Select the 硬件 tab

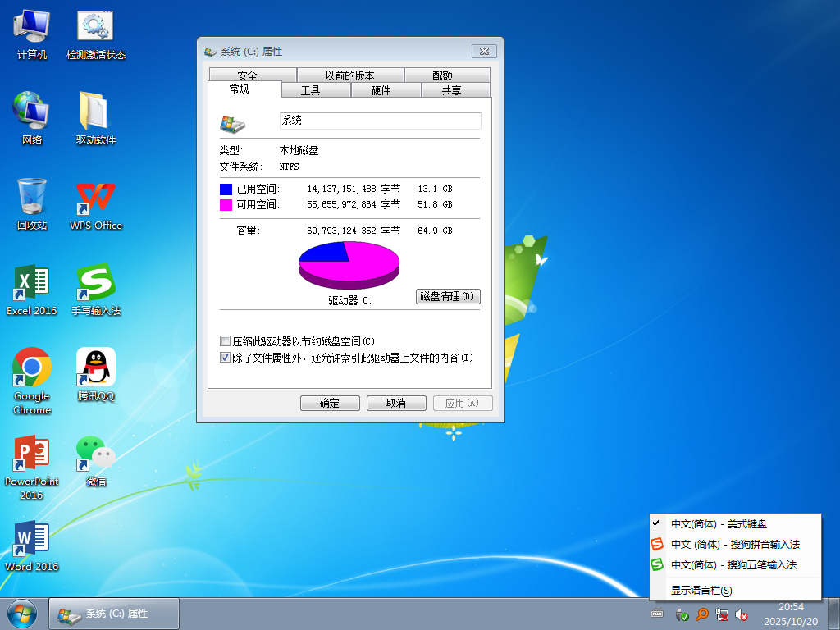pos(381,90)
